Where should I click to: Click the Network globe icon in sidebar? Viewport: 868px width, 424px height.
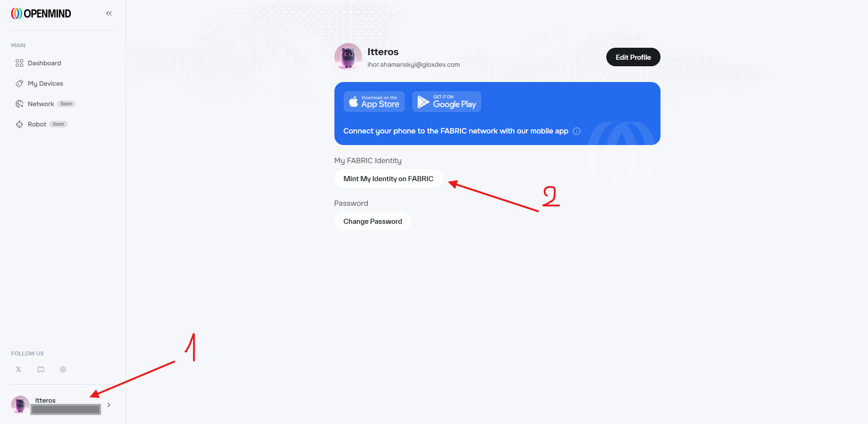pos(19,104)
